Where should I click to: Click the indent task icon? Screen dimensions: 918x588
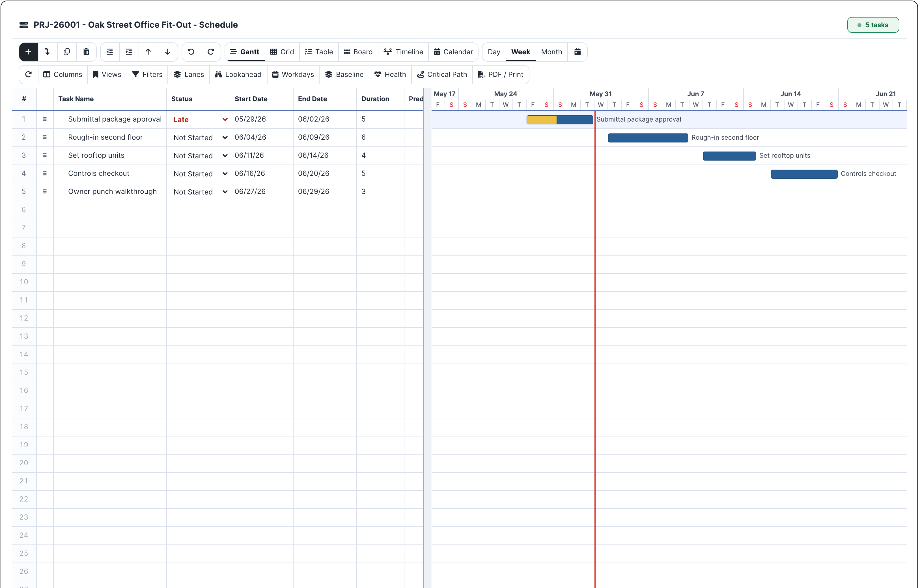point(129,52)
